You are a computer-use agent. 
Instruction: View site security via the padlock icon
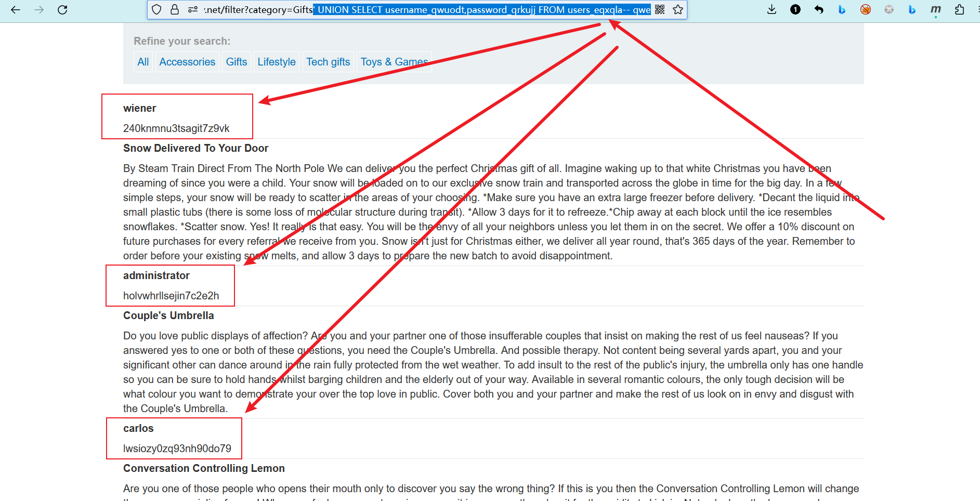[x=175, y=9]
